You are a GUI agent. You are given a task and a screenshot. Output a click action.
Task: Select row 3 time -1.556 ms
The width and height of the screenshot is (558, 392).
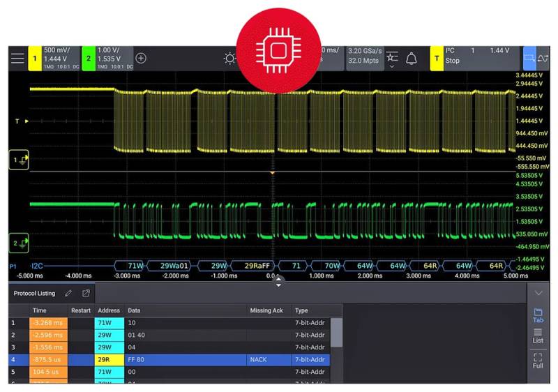point(48,347)
